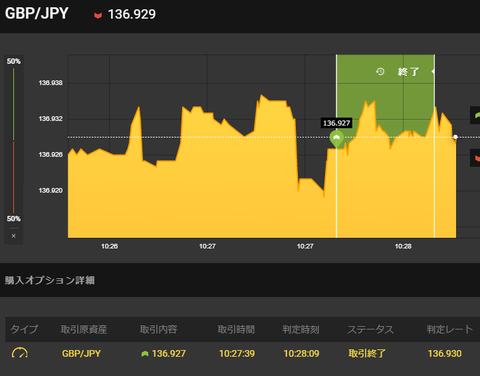Click the 136.926 y-axis label

click(50, 155)
